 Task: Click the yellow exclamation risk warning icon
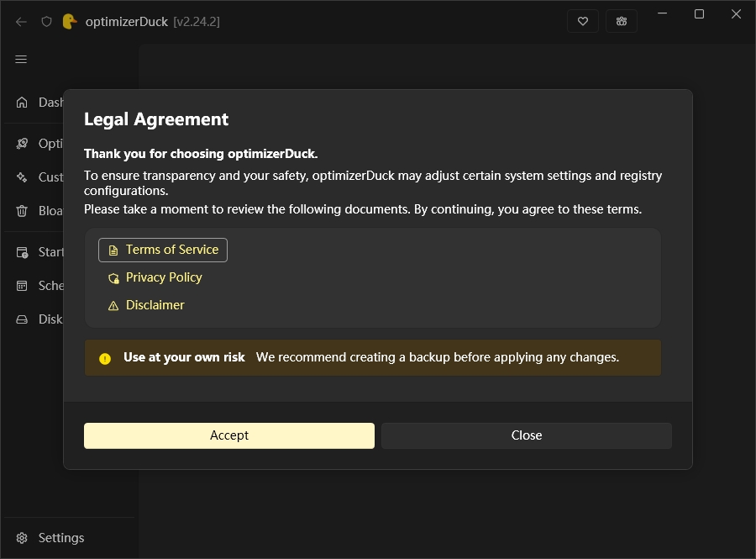click(x=105, y=358)
